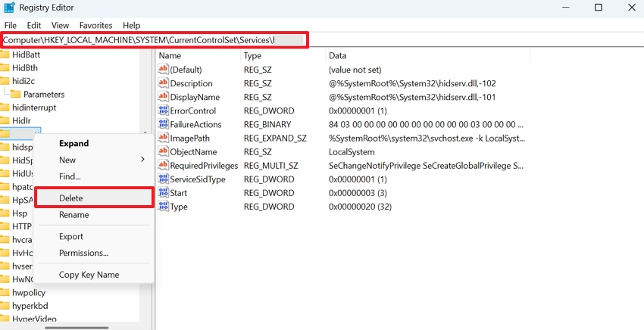Viewport: 644px width, 330px height.
Task: Click the ObjectName string value icon
Action: (163, 152)
